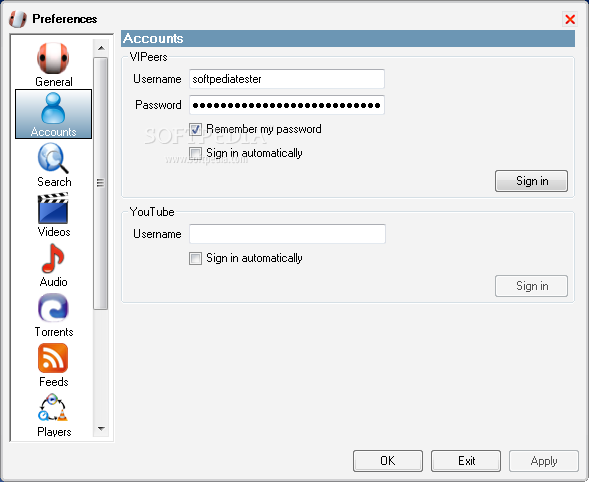This screenshot has width=589, height=482.
Task: Open the Players preferences category
Action: tap(53, 415)
